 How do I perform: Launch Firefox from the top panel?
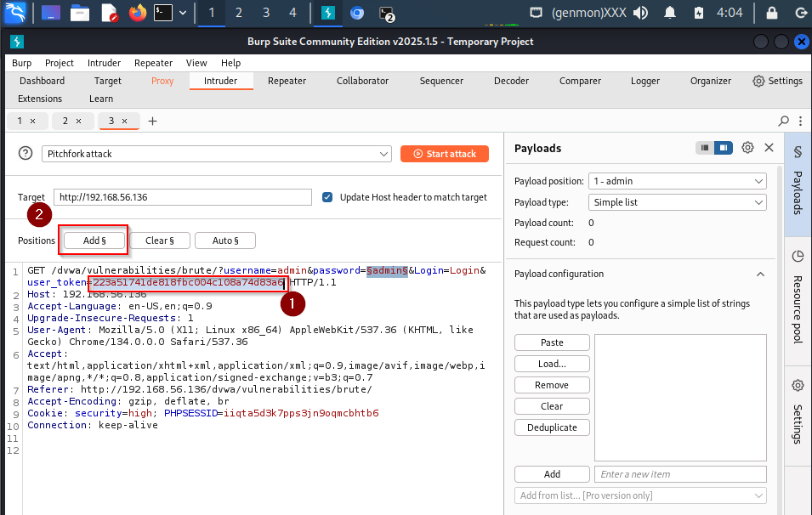coord(137,13)
